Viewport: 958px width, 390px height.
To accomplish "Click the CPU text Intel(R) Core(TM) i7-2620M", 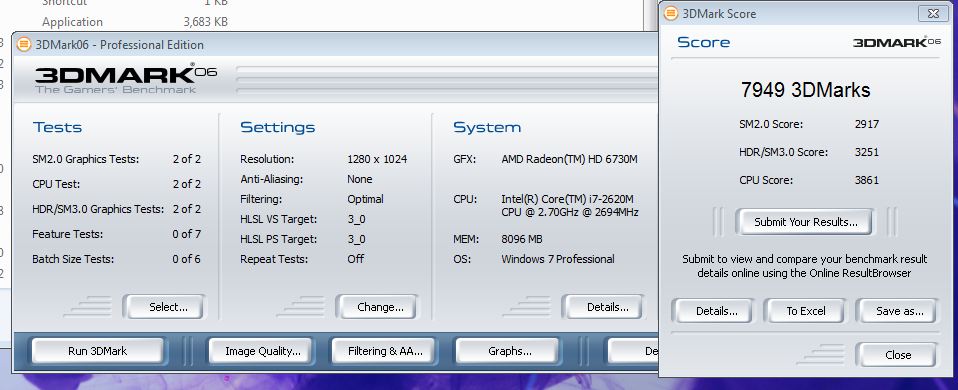I will point(567,199).
